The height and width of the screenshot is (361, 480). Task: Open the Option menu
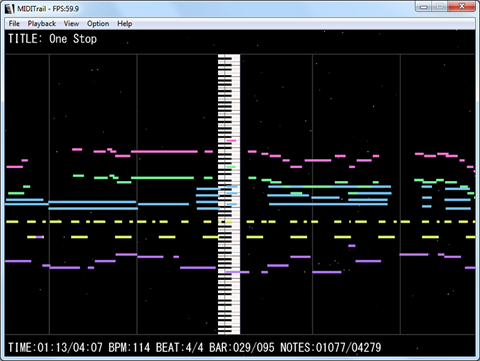point(98,24)
